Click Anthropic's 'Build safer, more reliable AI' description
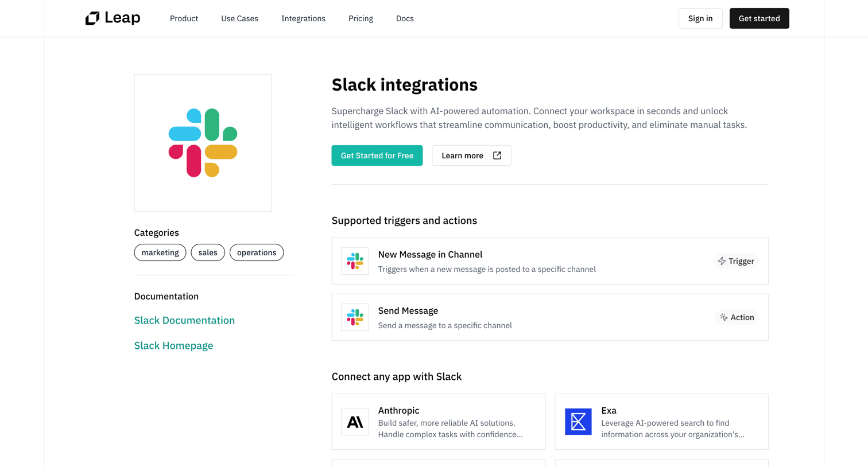868x467 pixels. 451,429
